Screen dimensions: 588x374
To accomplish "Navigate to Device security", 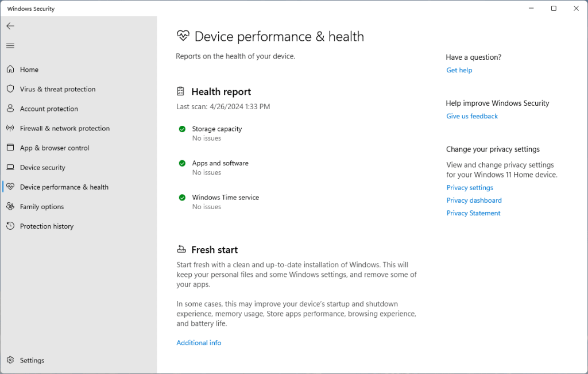I will click(x=42, y=167).
